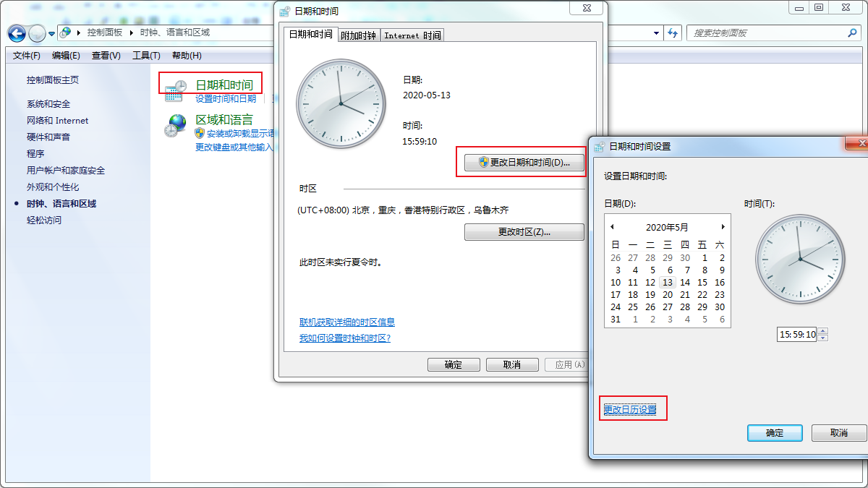This screenshot has width=868, height=488.
Task: Open 外观和个性化 in the sidebar
Action: [53, 187]
